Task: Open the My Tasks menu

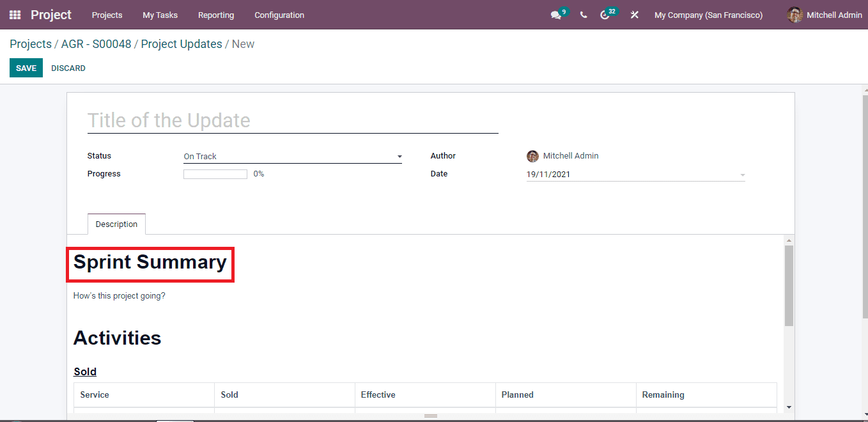Action: [160, 15]
